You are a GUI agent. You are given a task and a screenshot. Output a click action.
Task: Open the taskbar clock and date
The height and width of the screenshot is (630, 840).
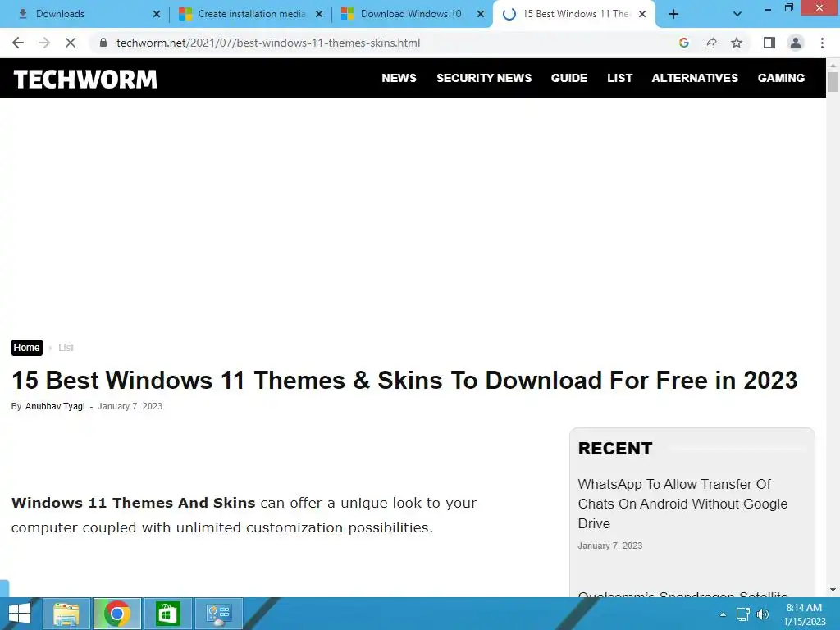click(x=804, y=614)
